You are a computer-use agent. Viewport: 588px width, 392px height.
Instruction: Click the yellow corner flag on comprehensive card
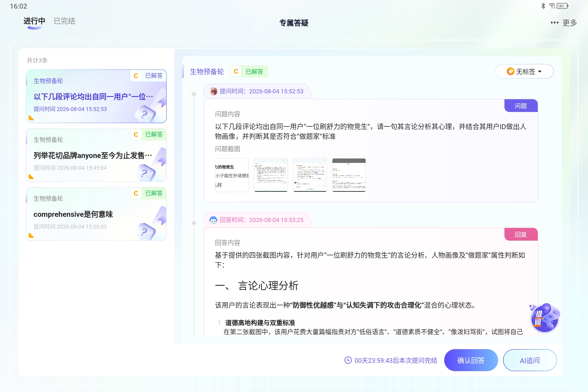tap(31, 235)
